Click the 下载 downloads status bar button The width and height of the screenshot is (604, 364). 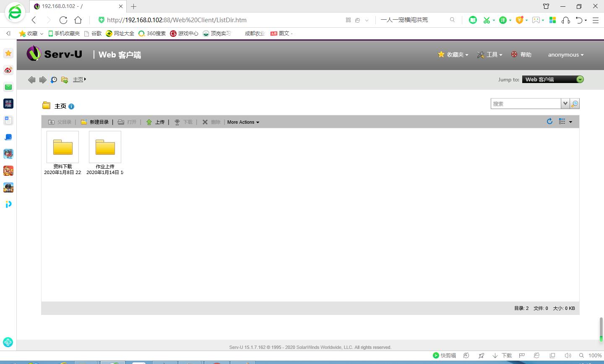[502, 355]
